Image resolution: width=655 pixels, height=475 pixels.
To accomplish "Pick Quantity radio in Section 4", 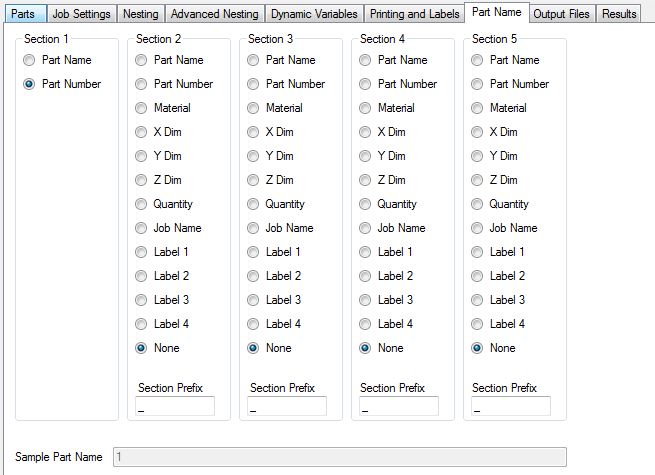I will [x=366, y=204].
